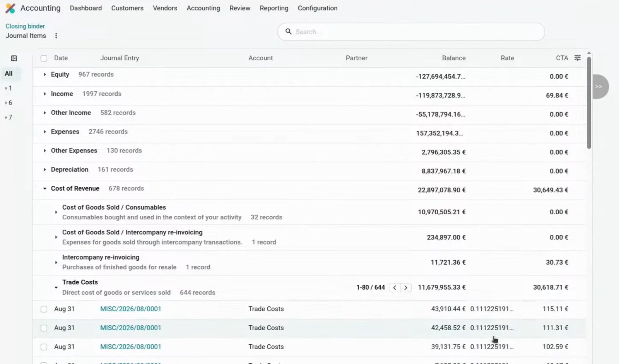This screenshot has width=619, height=364.
Task: Open the Review menu
Action: pyautogui.click(x=240, y=8)
